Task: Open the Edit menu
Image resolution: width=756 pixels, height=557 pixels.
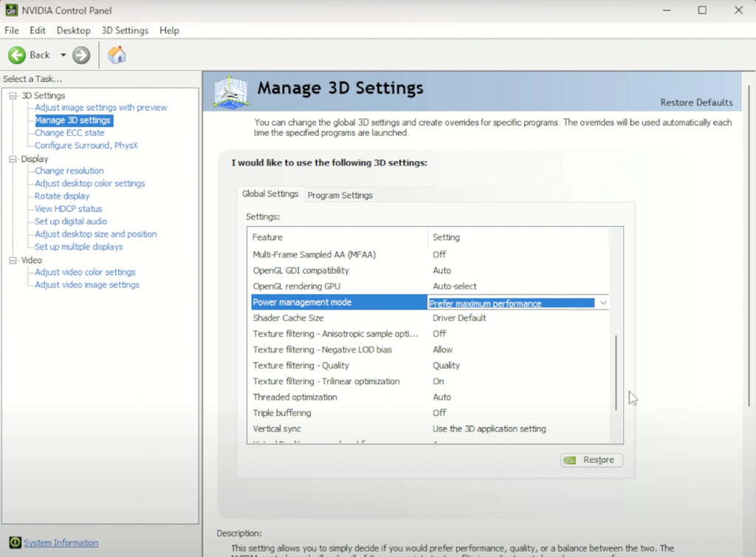Action: (37, 30)
